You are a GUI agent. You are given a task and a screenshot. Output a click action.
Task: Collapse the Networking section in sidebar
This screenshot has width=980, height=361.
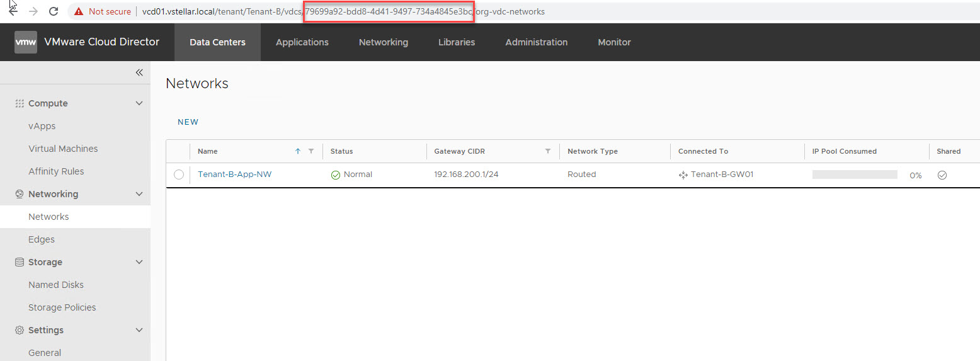click(139, 194)
